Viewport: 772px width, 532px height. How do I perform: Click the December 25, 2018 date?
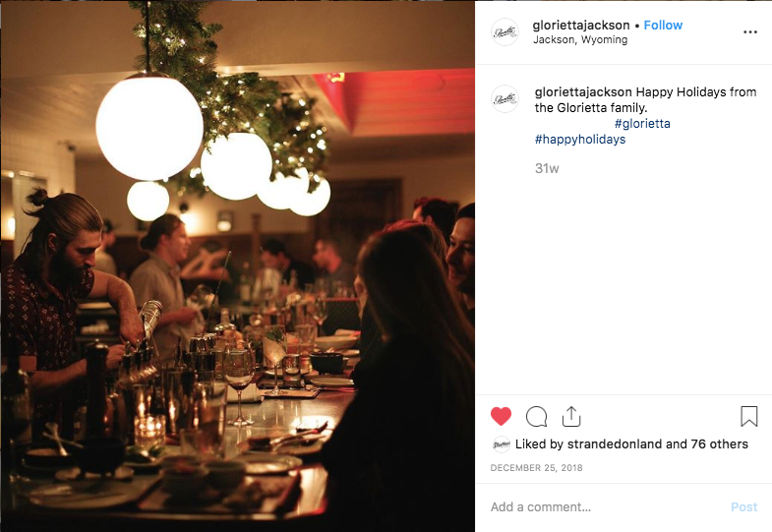(536, 467)
